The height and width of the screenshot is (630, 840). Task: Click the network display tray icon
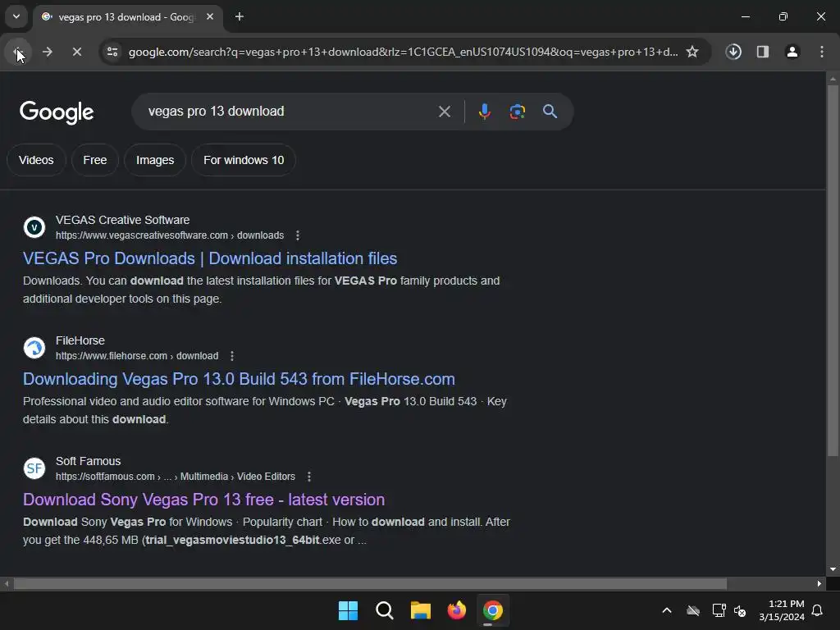tap(719, 610)
